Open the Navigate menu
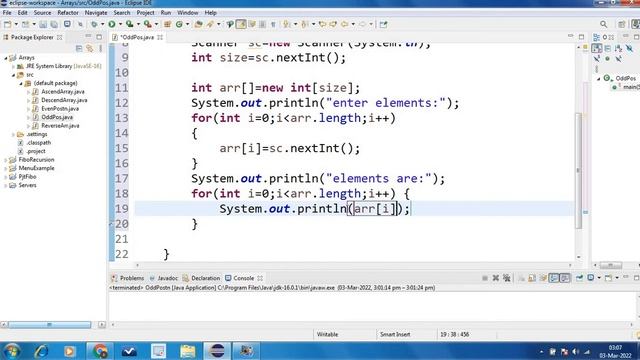 (x=96, y=13)
